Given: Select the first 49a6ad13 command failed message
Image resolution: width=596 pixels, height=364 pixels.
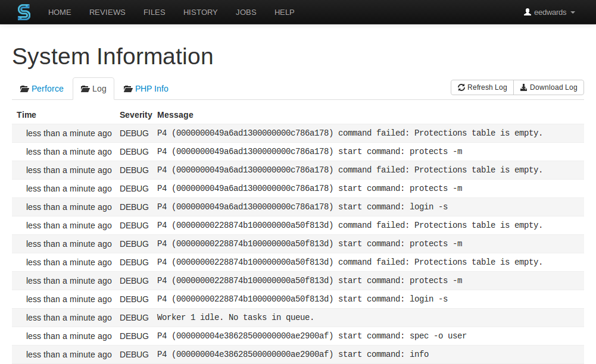Looking at the screenshot, I should (x=350, y=133).
